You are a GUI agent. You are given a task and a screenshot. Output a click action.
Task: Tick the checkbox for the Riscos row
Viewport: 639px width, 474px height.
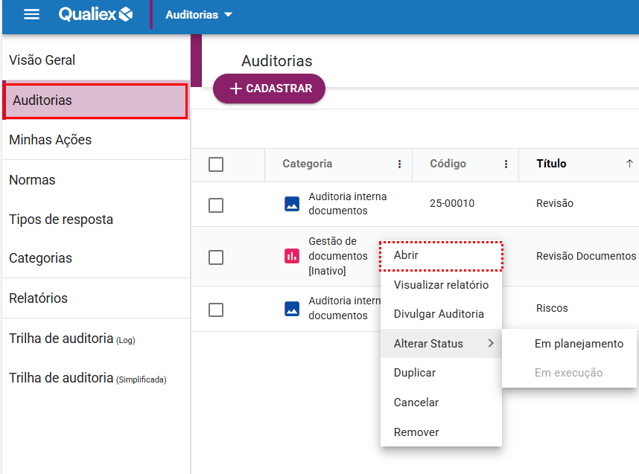216,310
